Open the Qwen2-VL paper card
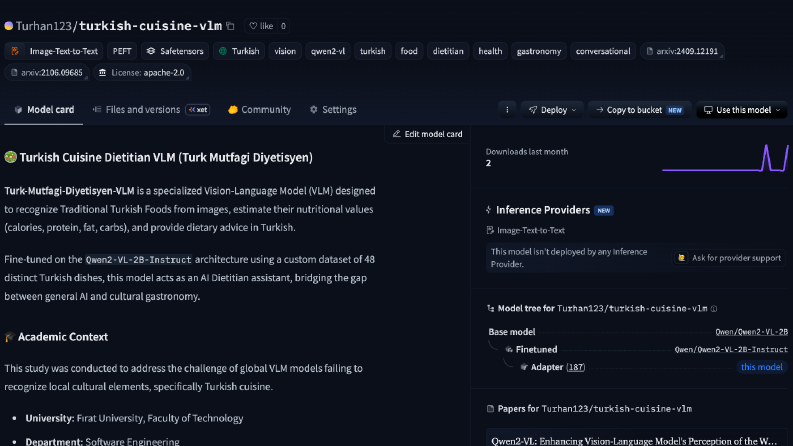This screenshot has width=793, height=446. pos(637,438)
